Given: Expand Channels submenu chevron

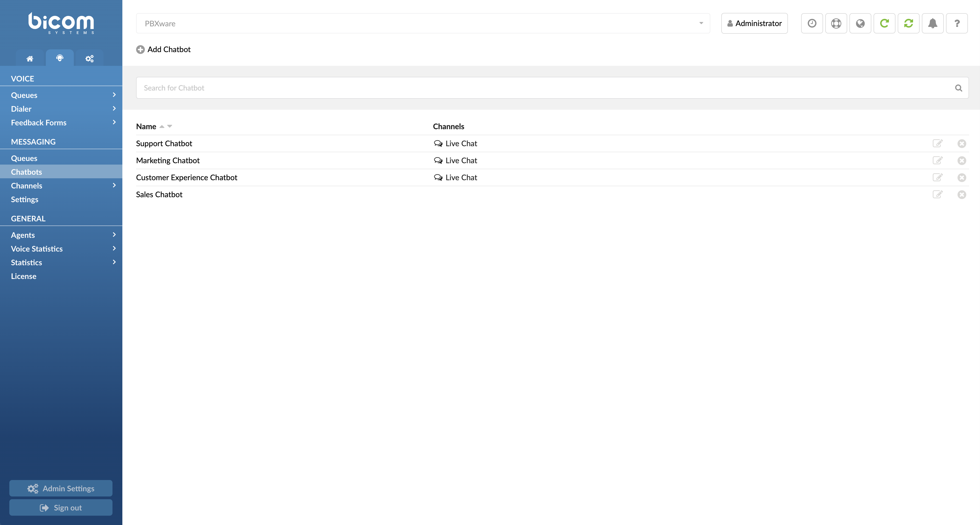Looking at the screenshot, I should pos(114,185).
